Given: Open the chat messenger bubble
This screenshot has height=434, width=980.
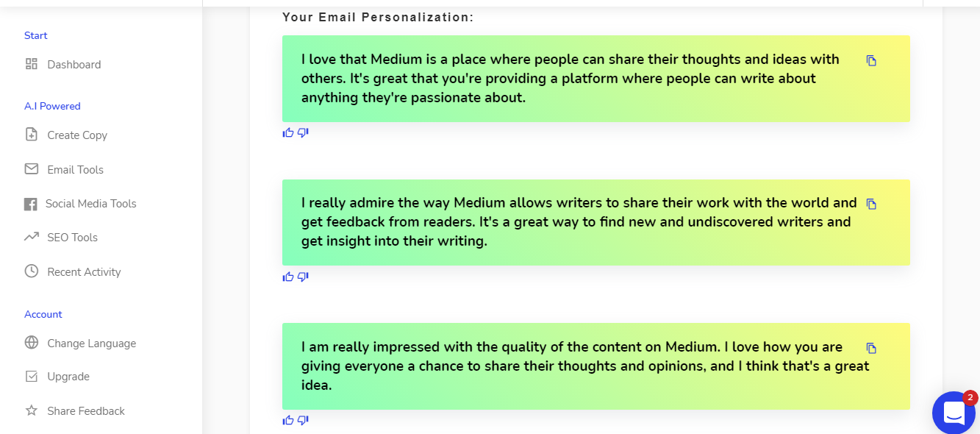Looking at the screenshot, I should pyautogui.click(x=954, y=413).
